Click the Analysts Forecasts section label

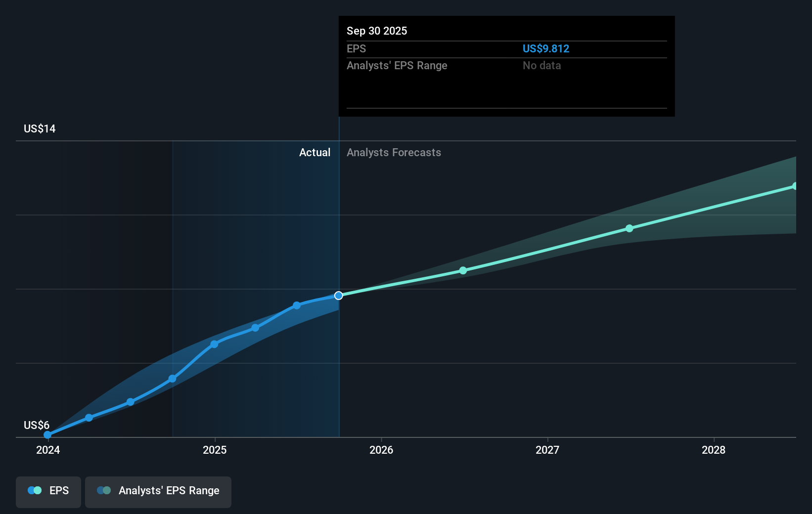tap(394, 153)
